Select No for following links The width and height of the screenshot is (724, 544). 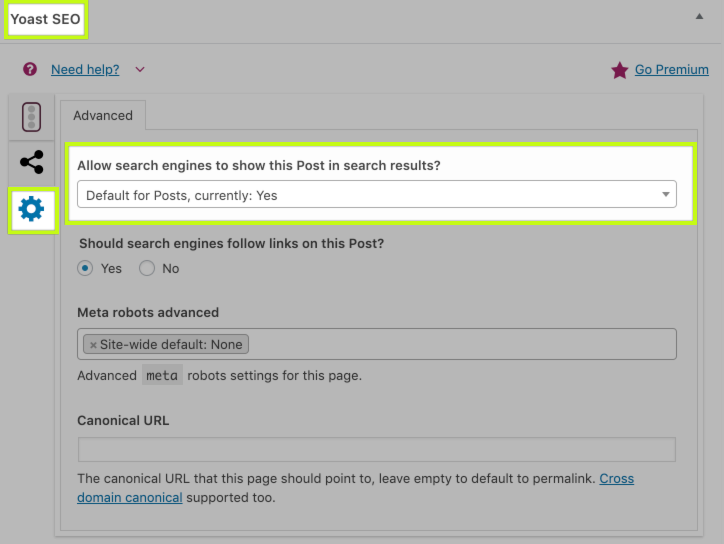[x=147, y=268]
